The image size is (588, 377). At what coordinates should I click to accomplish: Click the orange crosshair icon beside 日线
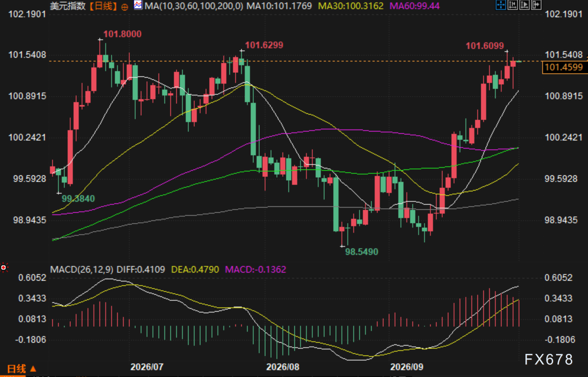[125, 6]
